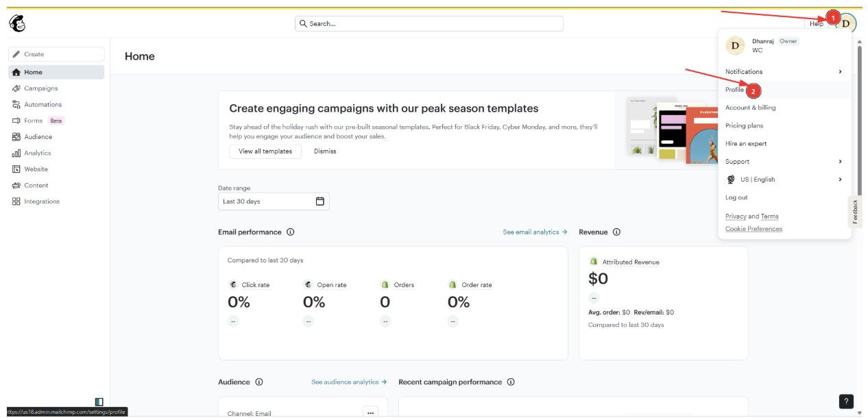Image resolution: width=868 pixels, height=418 pixels.
Task: Click into the Search field
Action: click(x=429, y=23)
